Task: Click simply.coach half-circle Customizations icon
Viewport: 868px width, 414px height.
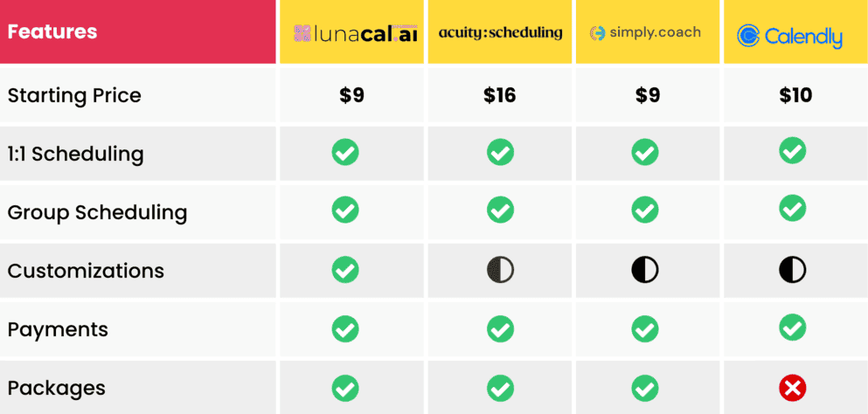Action: (x=645, y=270)
